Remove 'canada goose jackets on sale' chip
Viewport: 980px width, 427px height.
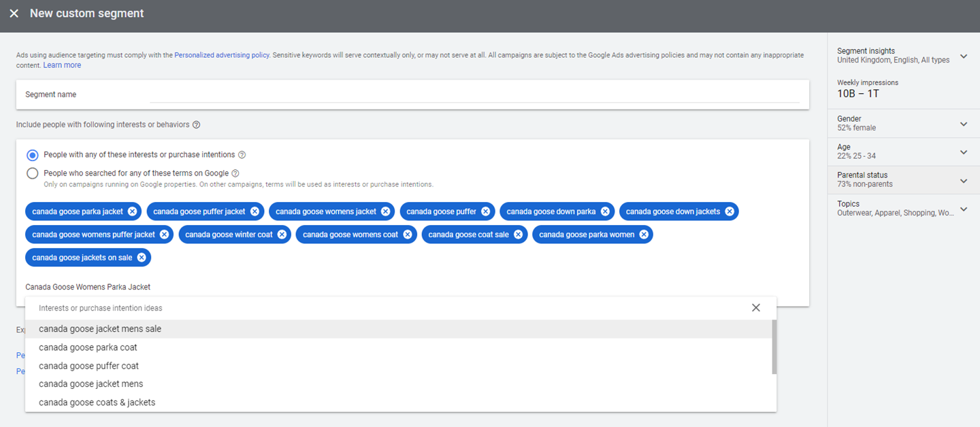point(142,258)
